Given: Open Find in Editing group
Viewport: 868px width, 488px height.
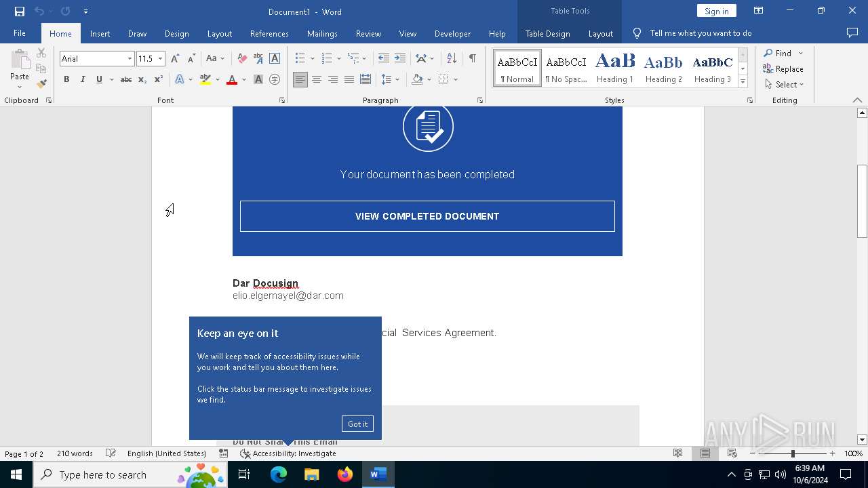Looking at the screenshot, I should pos(778,53).
